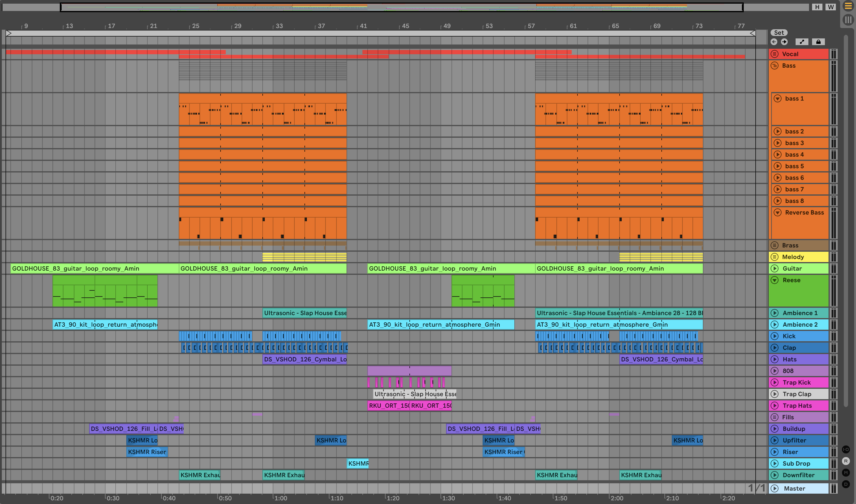The image size is (856, 504).
Task: Click the lock envelopes icon
Action: [x=818, y=42]
